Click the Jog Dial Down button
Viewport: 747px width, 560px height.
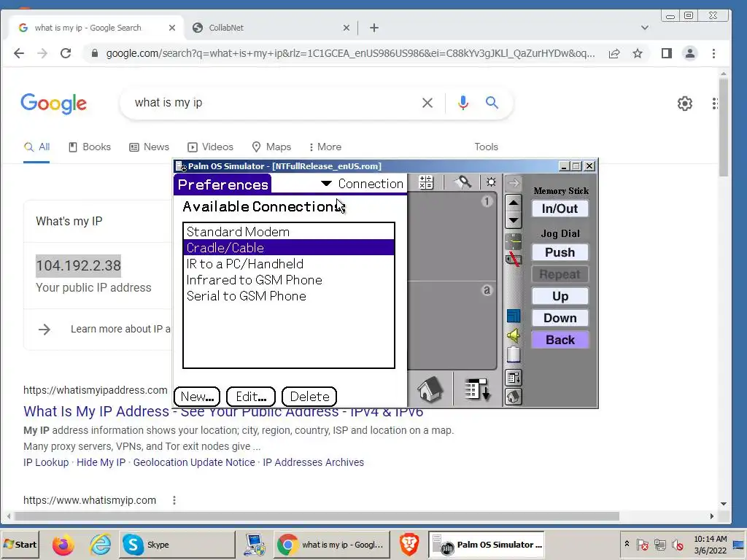[x=560, y=318]
